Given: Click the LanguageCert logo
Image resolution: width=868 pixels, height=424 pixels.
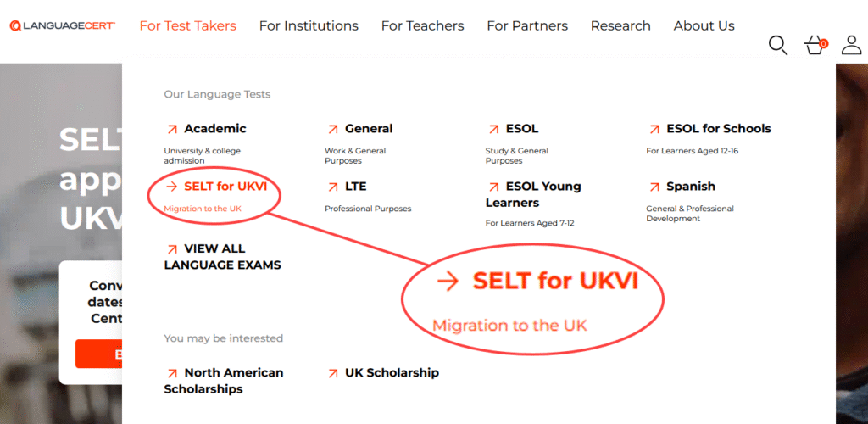Looking at the screenshot, I should click(x=63, y=25).
